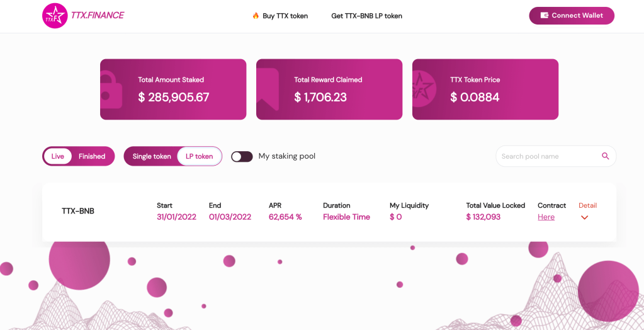Open the Buy TTX token link
This screenshot has width=644, height=330.
pos(285,16)
